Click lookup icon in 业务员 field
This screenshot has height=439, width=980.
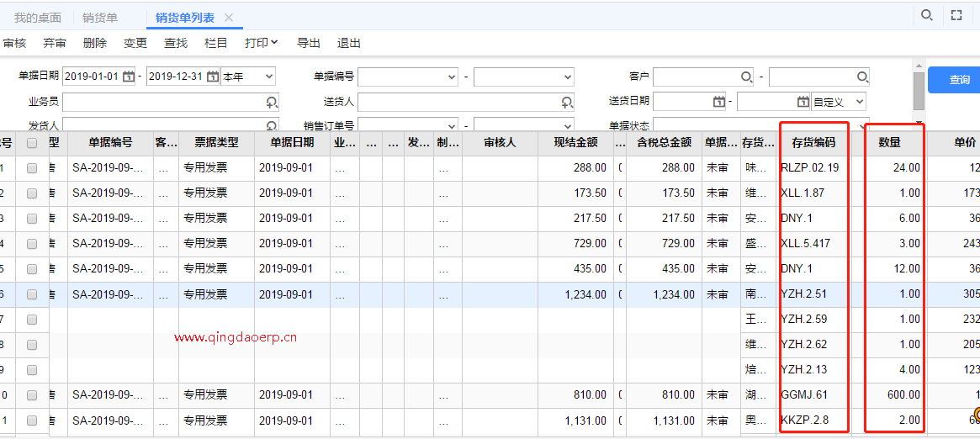pos(272,102)
